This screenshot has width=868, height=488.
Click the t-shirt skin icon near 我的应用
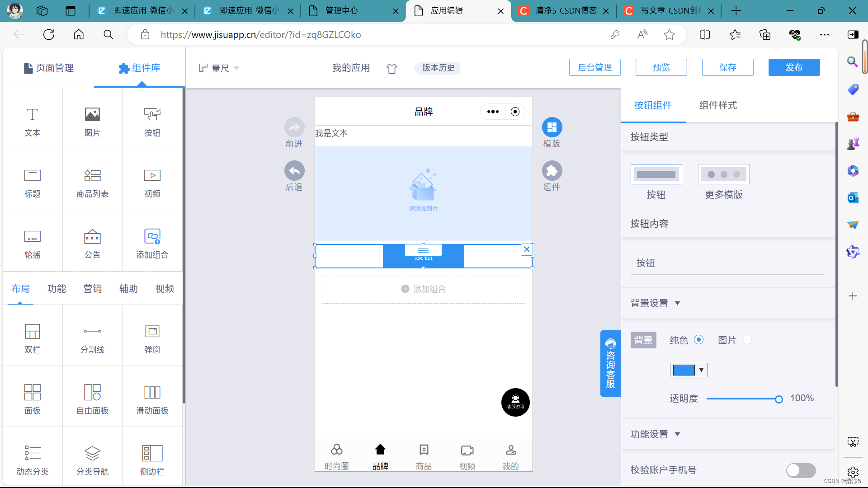[392, 68]
